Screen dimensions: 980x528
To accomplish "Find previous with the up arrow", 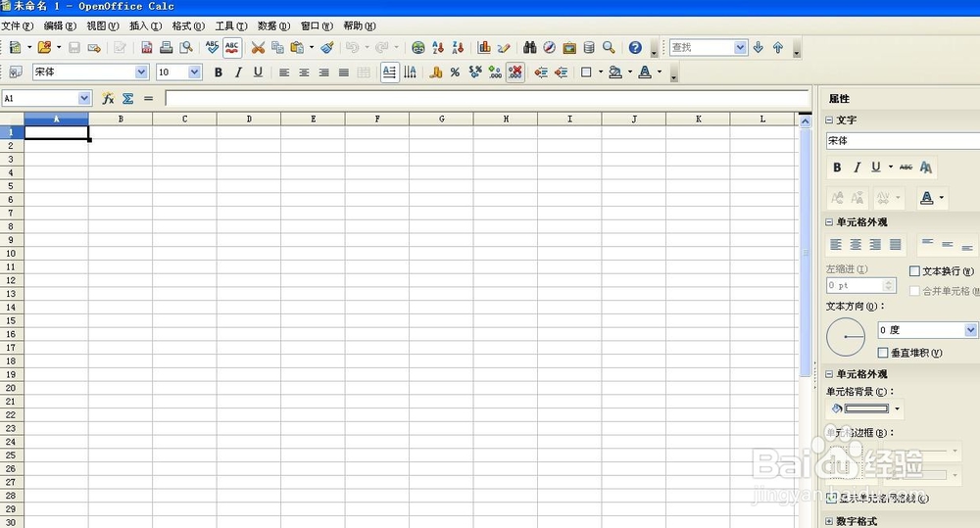I will (x=778, y=47).
